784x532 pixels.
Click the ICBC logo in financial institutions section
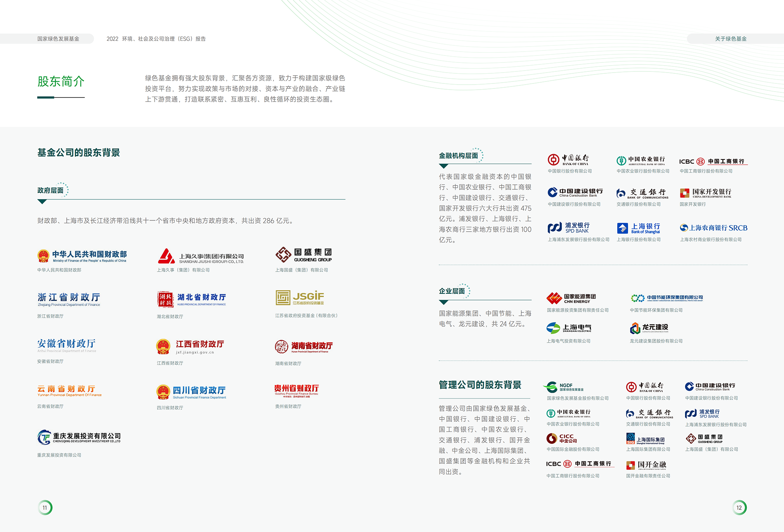(x=713, y=161)
